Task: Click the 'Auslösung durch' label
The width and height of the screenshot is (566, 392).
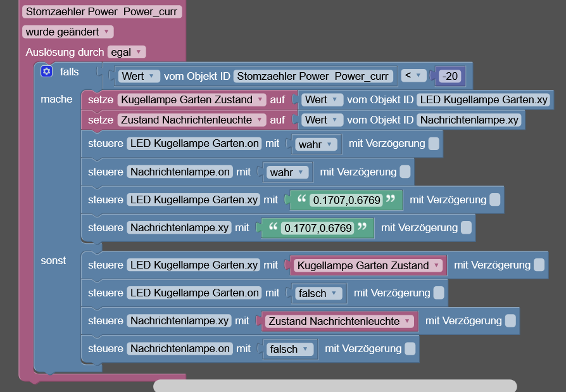Action: 65,53
